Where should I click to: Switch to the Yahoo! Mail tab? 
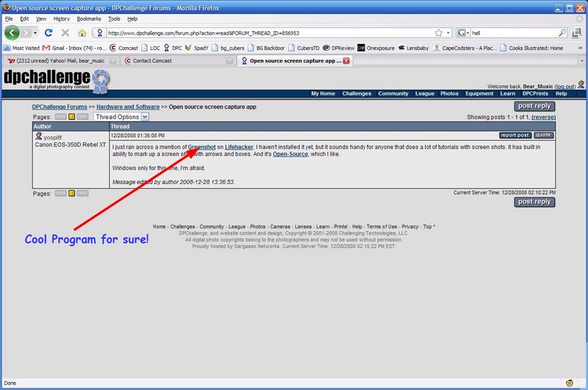point(55,61)
